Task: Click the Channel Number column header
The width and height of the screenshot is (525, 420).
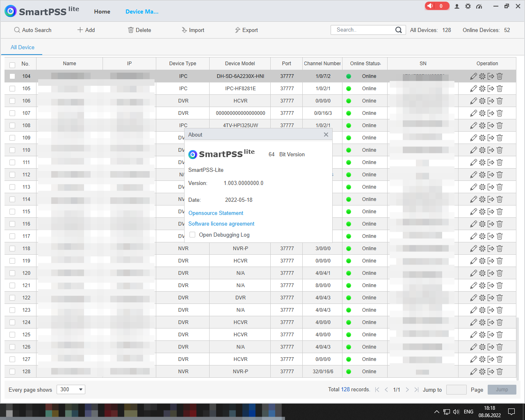Action: click(322, 64)
